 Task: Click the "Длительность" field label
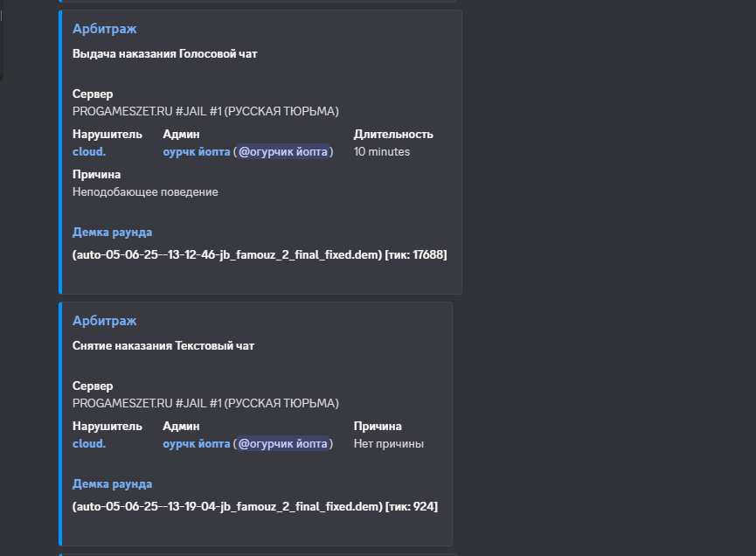tap(393, 134)
